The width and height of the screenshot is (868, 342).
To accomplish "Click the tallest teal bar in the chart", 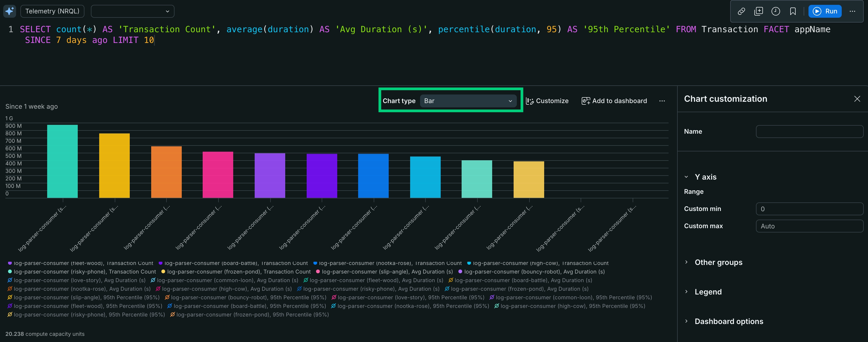I will tap(62, 161).
